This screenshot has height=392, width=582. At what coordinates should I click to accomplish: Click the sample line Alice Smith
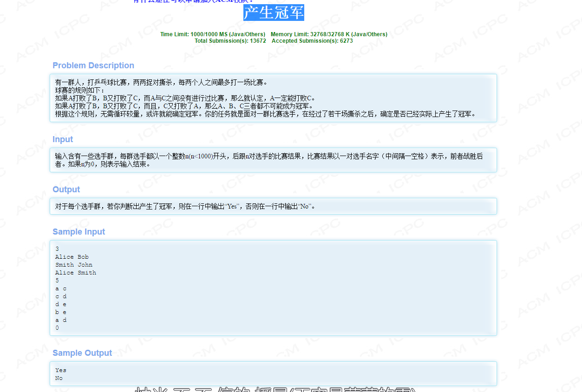(x=76, y=273)
